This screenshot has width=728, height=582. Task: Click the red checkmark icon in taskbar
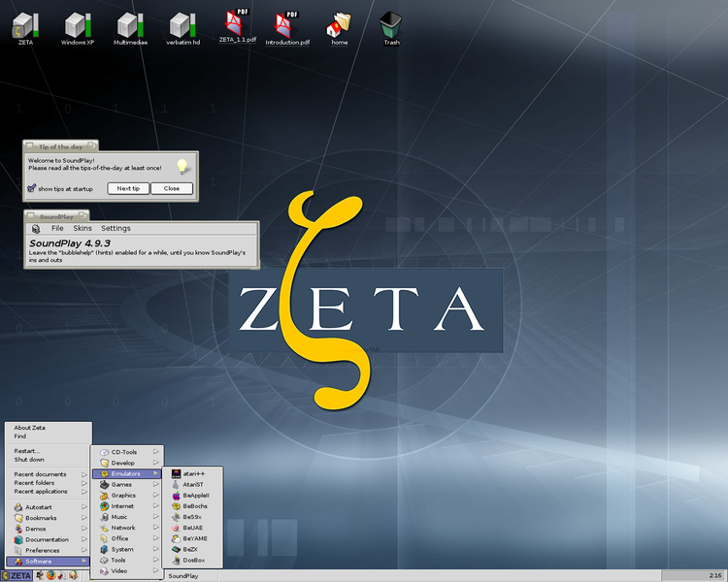pyautogui.click(x=61, y=575)
